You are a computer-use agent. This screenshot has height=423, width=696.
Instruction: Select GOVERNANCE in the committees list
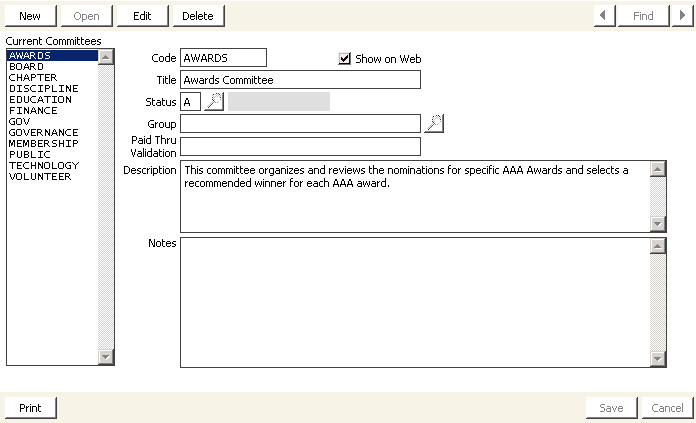point(52,133)
